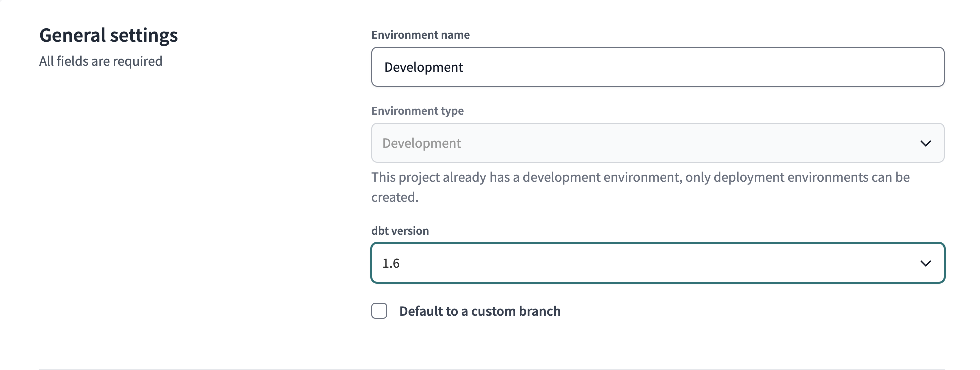Click the 'All fields are required' subtitle
Screen dimensions: 980x370
(x=101, y=61)
